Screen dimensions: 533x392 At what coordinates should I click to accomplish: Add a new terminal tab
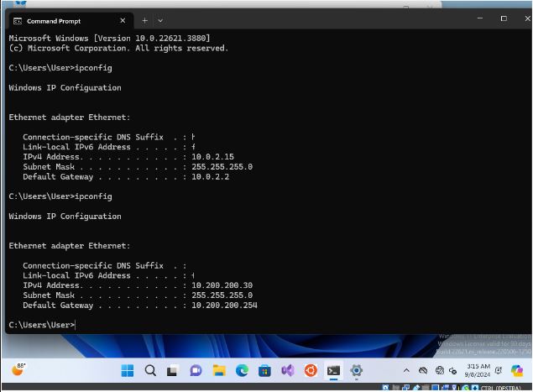pyautogui.click(x=144, y=20)
